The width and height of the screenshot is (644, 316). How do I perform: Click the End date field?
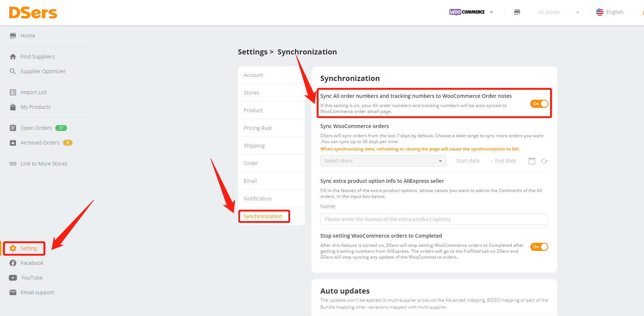pyautogui.click(x=506, y=161)
